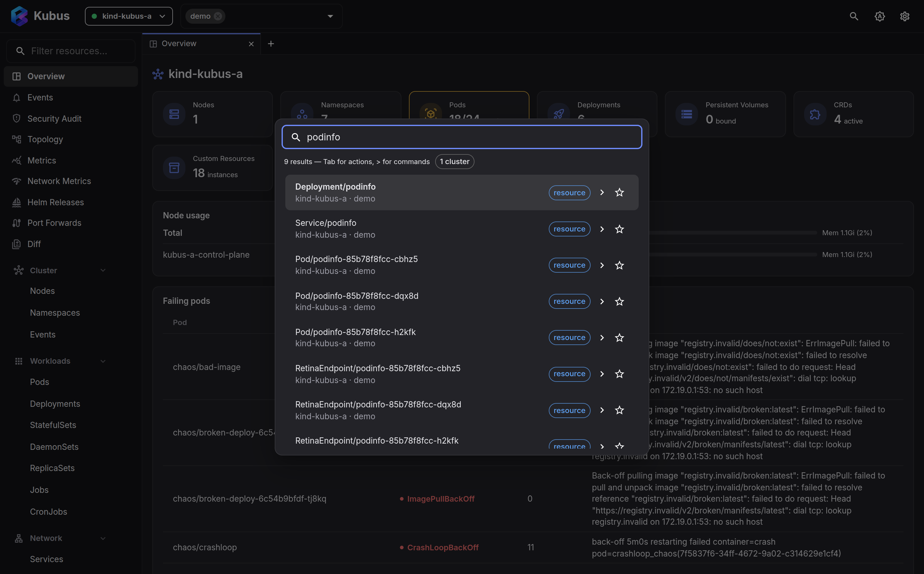Remove the demo namespace chip
This screenshot has width=924, height=574.
[218, 16]
